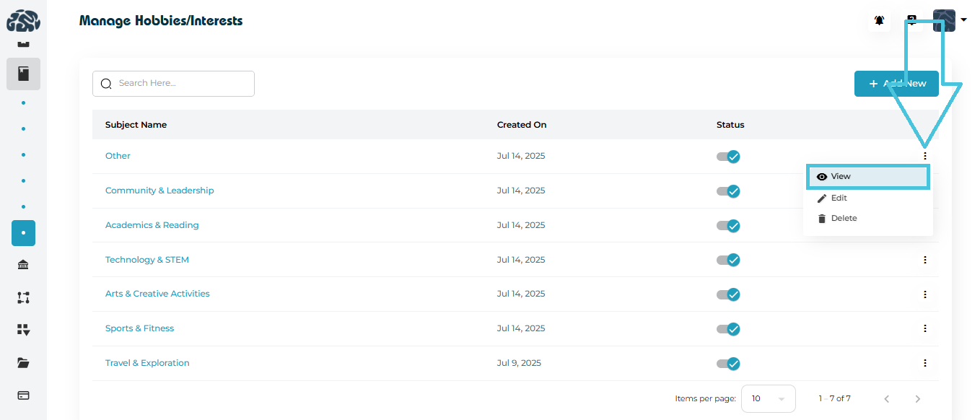The height and width of the screenshot is (420, 980).
Task: Open the folder icon in sidebar
Action: coord(23,363)
